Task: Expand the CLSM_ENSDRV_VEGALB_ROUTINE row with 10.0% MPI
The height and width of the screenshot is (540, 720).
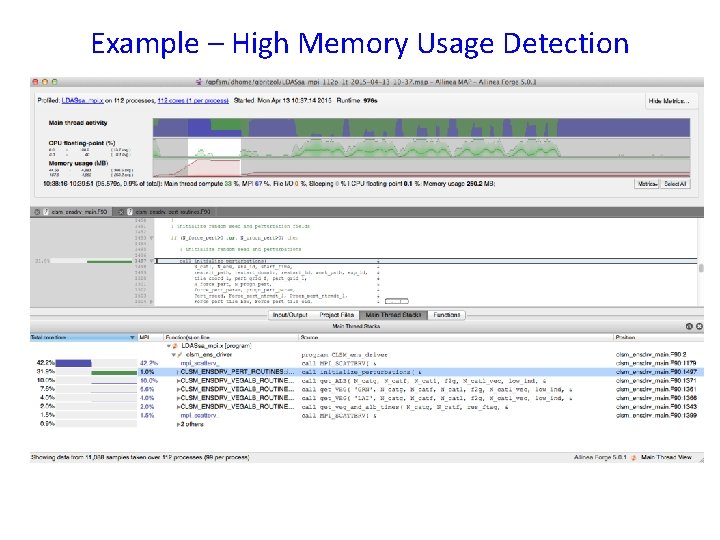Action: click(x=178, y=381)
